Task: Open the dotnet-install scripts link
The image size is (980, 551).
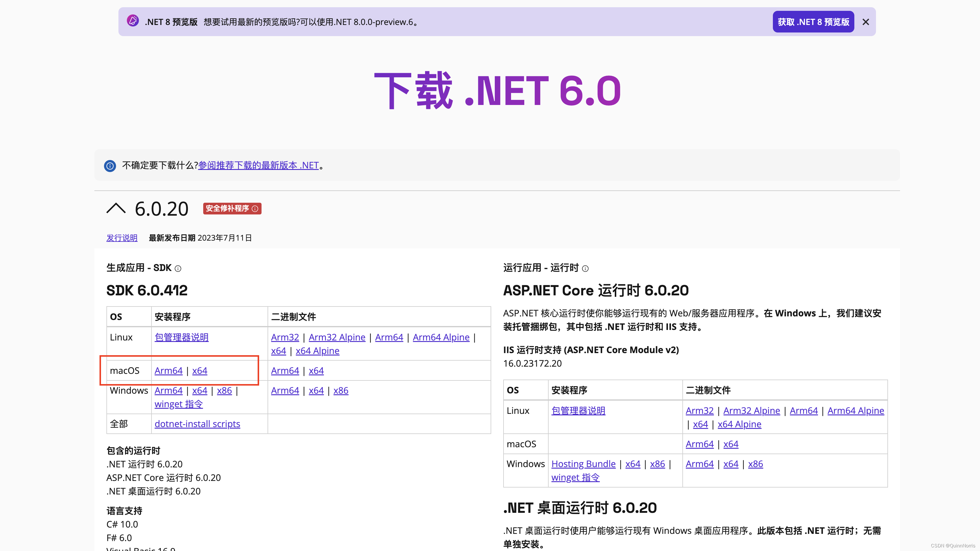Action: click(x=197, y=424)
